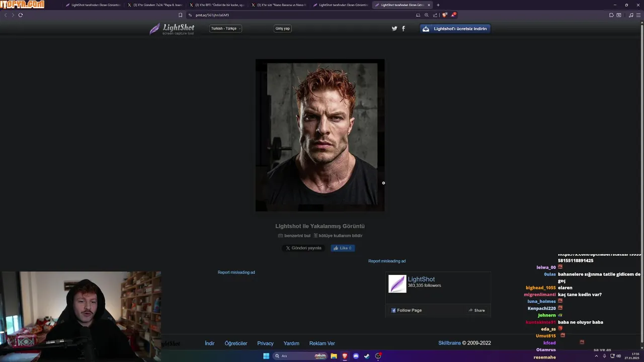This screenshot has width=644, height=362.
Task: Click Share in the Facebook widget
Action: tap(477, 310)
